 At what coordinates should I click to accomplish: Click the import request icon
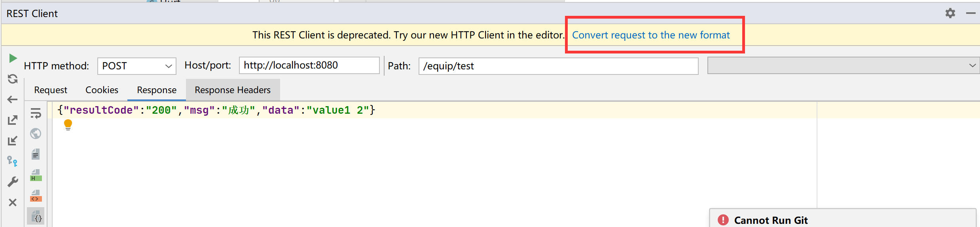pos(13,141)
